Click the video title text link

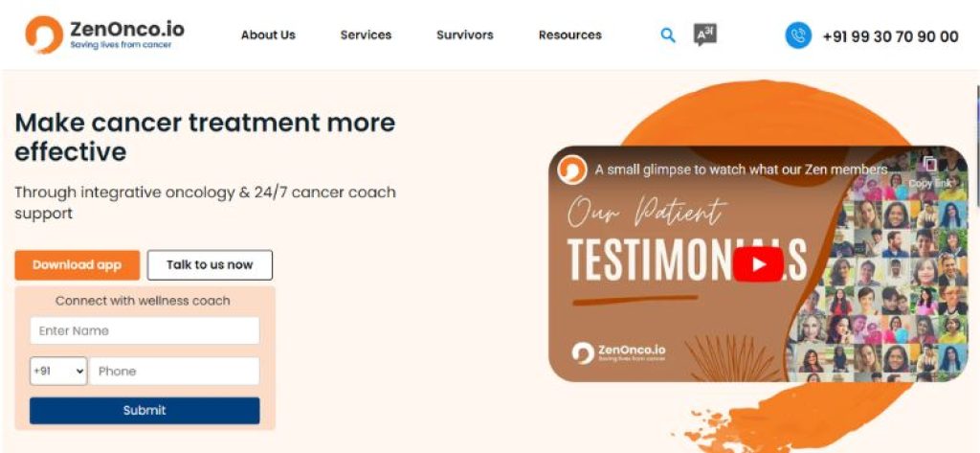tap(742, 170)
